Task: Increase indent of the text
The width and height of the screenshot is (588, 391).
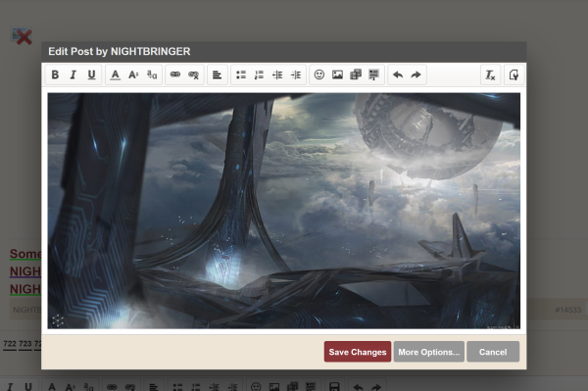Action: tap(296, 75)
